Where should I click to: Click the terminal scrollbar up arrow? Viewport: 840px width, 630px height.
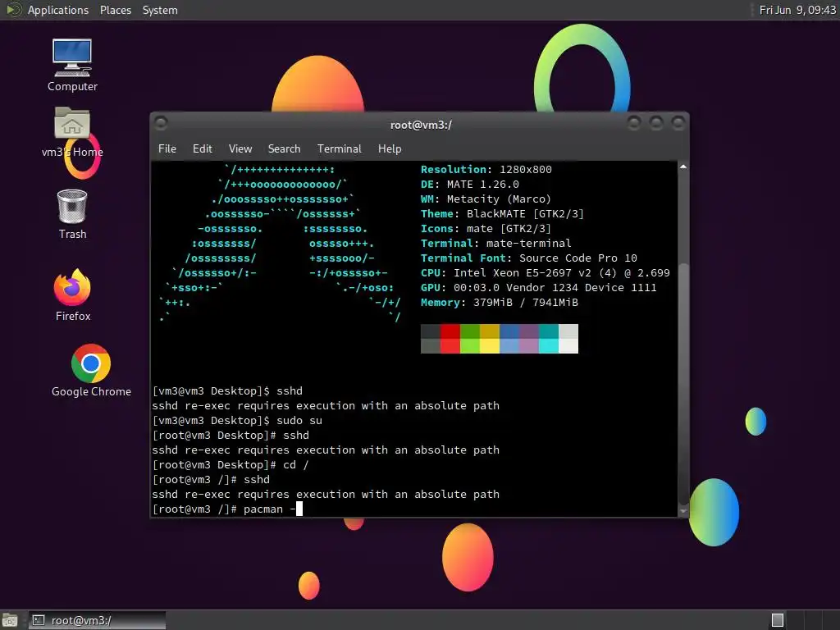click(x=683, y=167)
